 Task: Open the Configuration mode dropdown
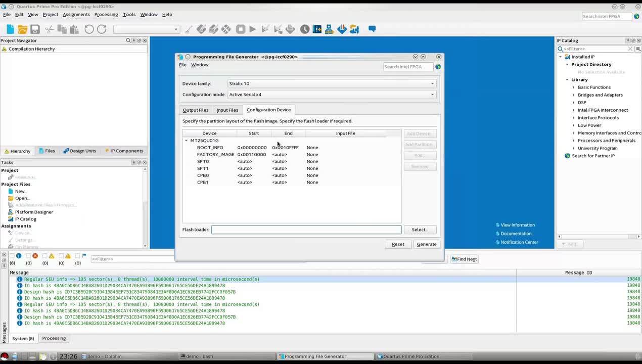[x=331, y=95]
